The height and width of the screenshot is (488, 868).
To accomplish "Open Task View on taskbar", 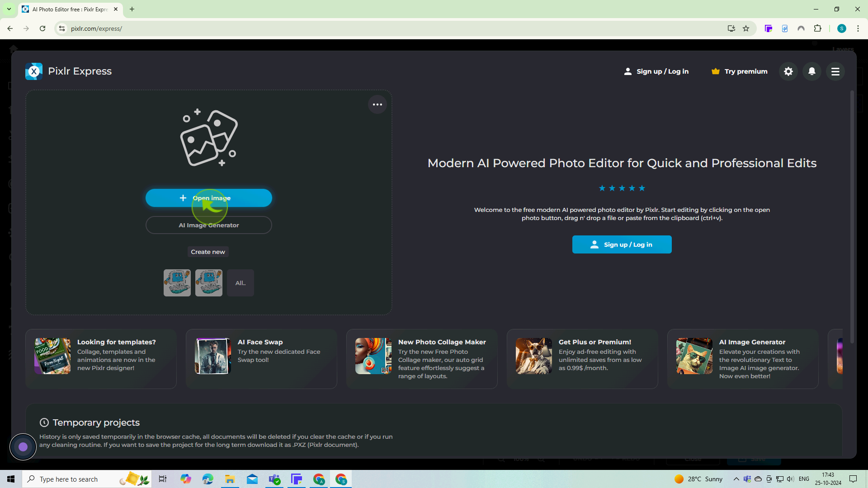I will [x=163, y=479].
